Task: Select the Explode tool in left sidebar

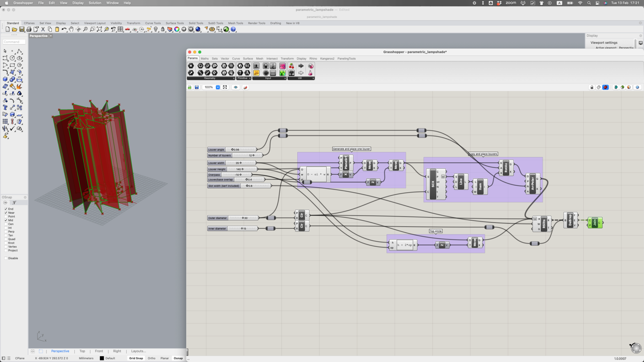Action: click(19, 86)
